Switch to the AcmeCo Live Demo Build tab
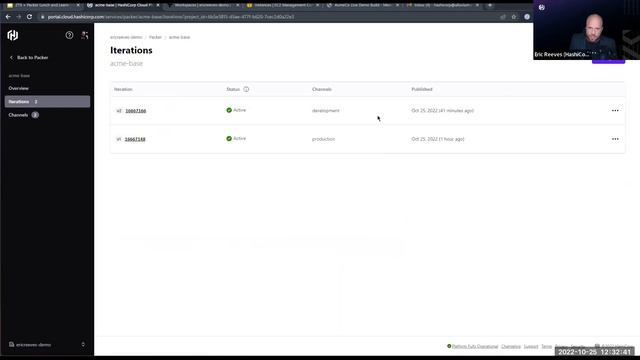Screen dimensions: 640x360 pyautogui.click(x=363, y=5)
